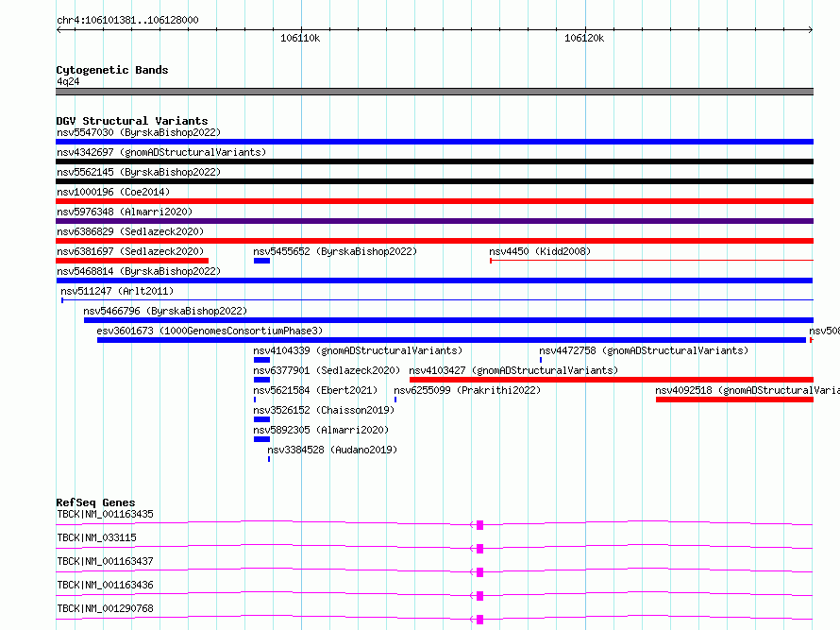Open the nsv5976348 (Almarri2020) label
The image size is (840, 630).
125,212
